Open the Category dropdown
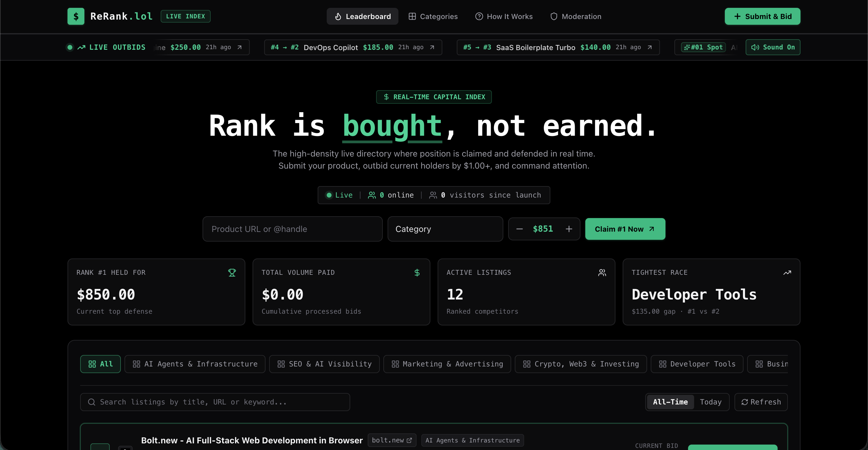Image resolution: width=868 pixels, height=450 pixels. point(445,229)
